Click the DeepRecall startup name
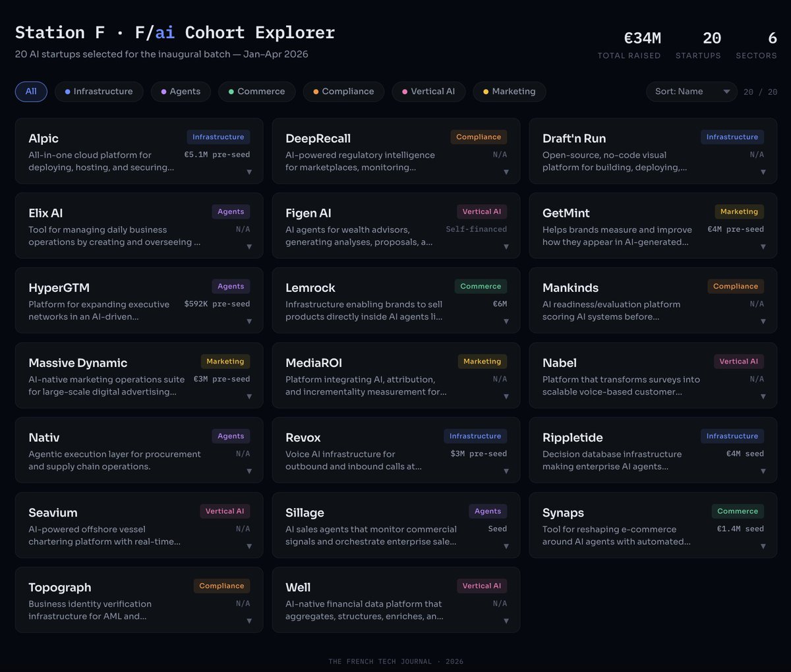791x672 pixels. [318, 138]
